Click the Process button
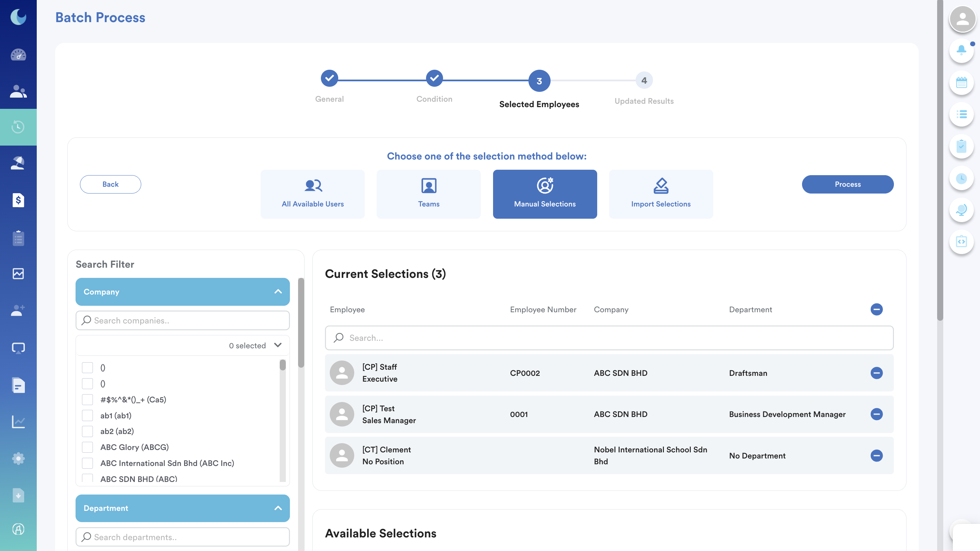Screen dimensions: 980x551 pyautogui.click(x=847, y=184)
